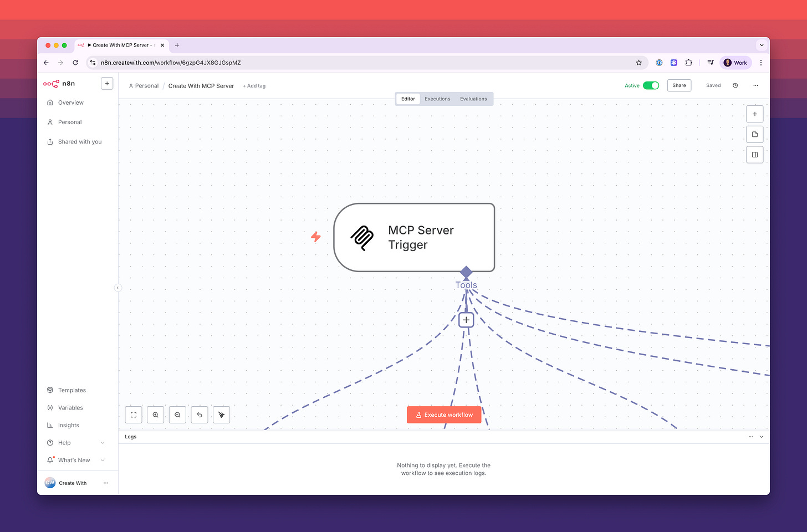Collapse the sidebar with the arrow handle
Image resolution: width=807 pixels, height=532 pixels.
pos(118,288)
